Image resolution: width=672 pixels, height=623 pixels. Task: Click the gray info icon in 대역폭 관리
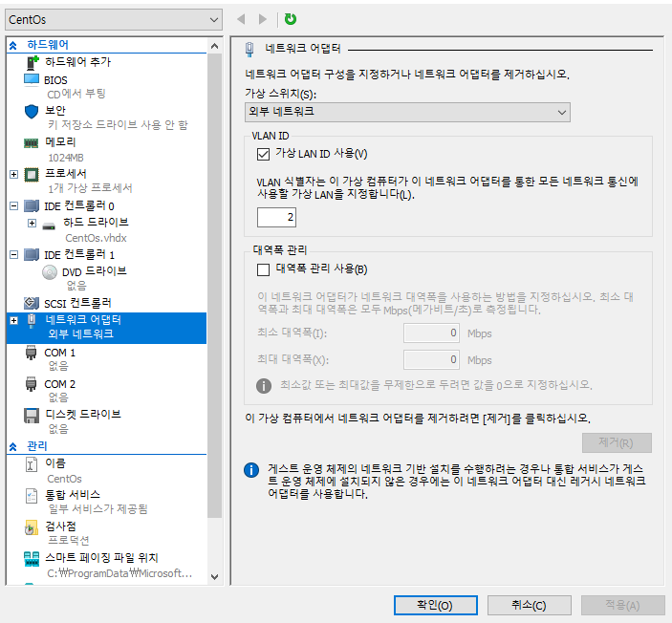click(x=264, y=386)
